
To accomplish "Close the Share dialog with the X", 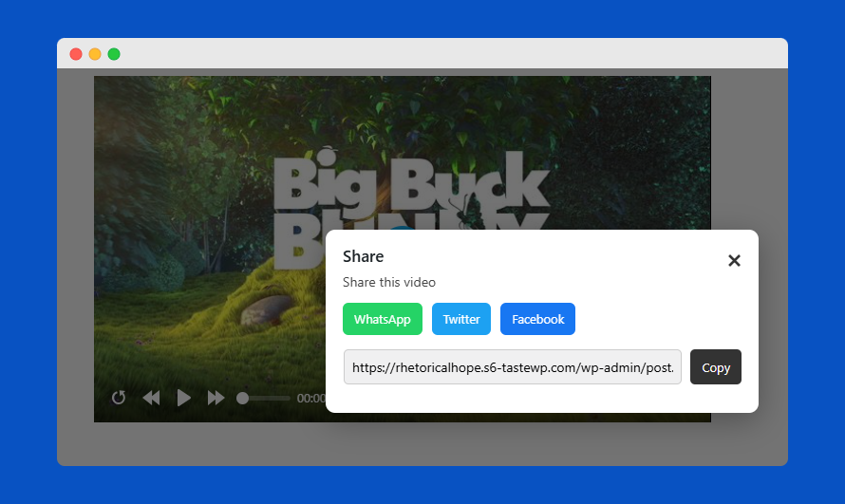I will [x=734, y=261].
